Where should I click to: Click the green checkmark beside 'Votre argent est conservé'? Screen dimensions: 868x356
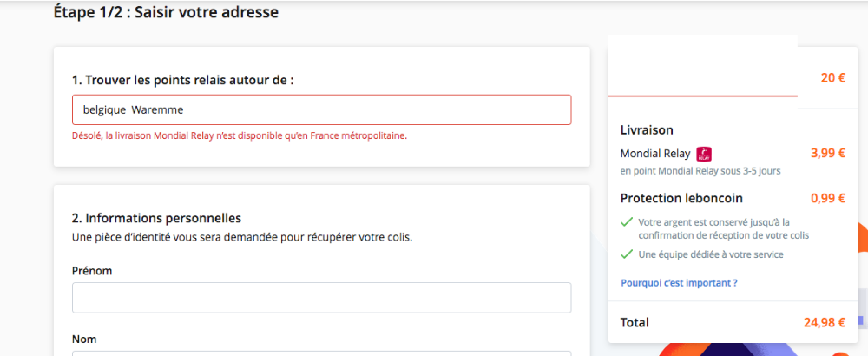tap(627, 222)
